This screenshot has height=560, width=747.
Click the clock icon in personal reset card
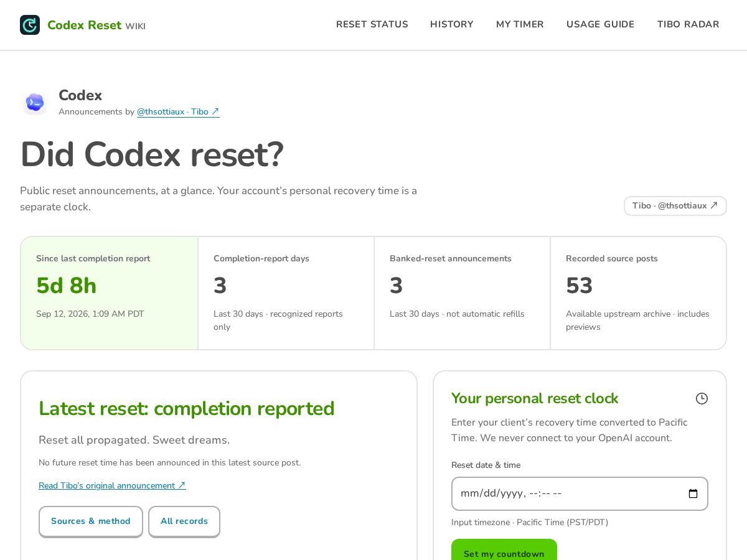point(702,398)
